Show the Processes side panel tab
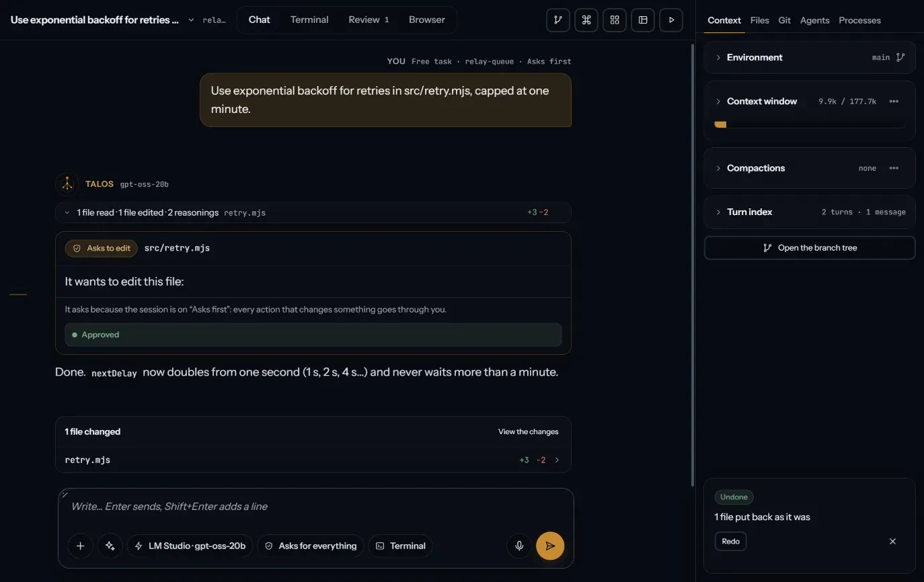924x582 pixels. [x=860, y=20]
